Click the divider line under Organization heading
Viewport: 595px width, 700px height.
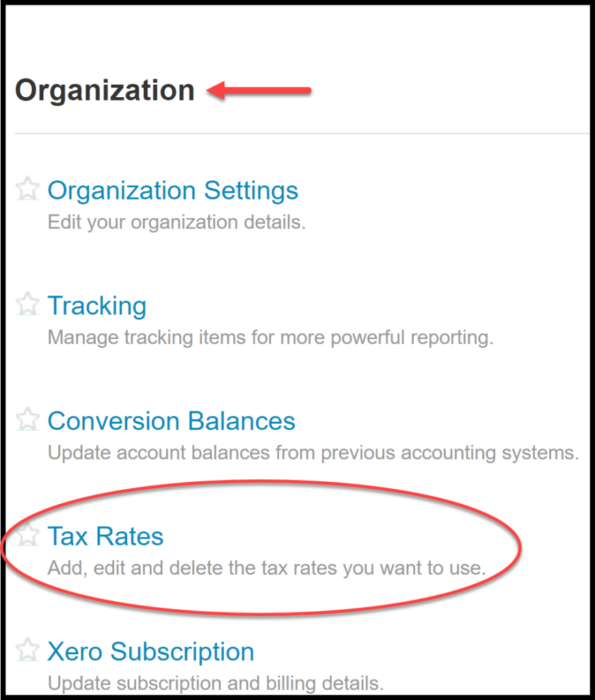301,133
